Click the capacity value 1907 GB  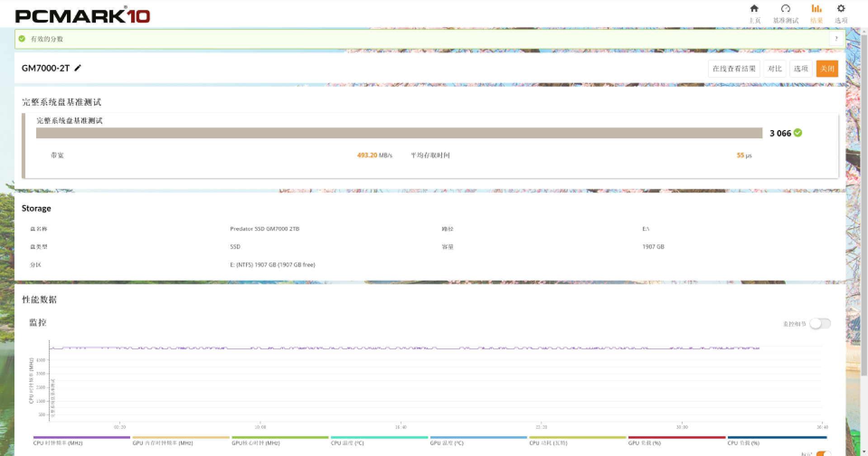tap(653, 247)
